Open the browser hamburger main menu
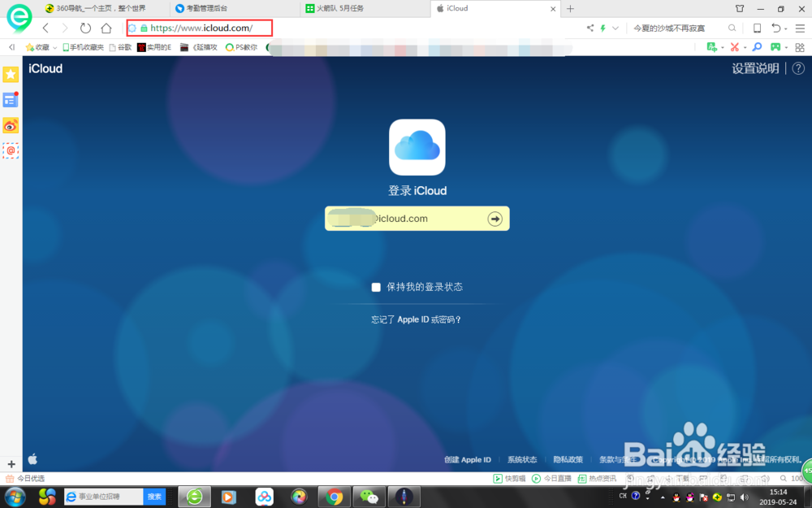This screenshot has height=508, width=812. point(800,28)
